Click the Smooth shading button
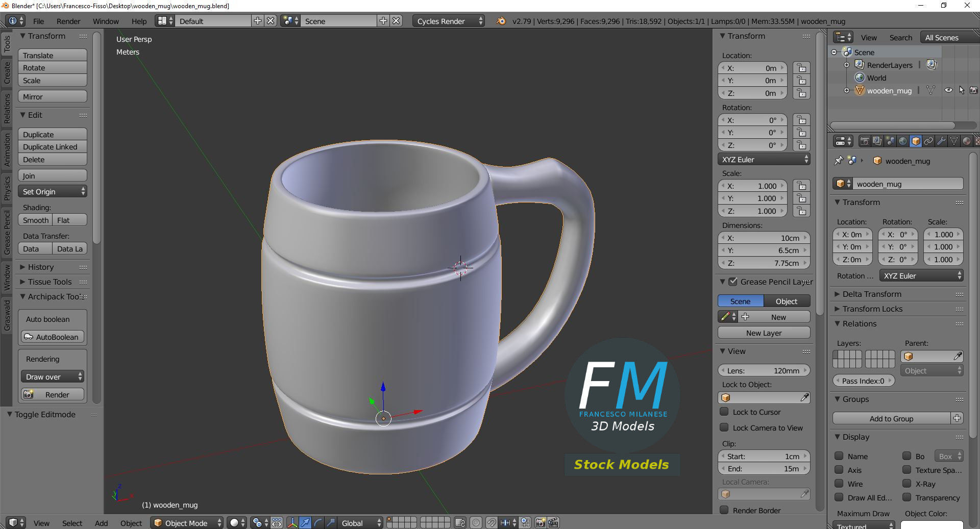The width and height of the screenshot is (980, 529). [x=35, y=220]
